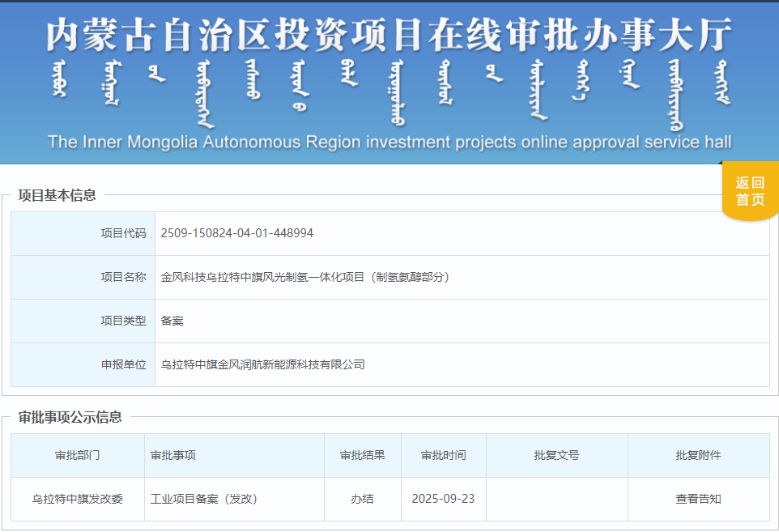The image size is (779, 532).
Task: Select the approval date 2025-09-23
Action: [443, 499]
